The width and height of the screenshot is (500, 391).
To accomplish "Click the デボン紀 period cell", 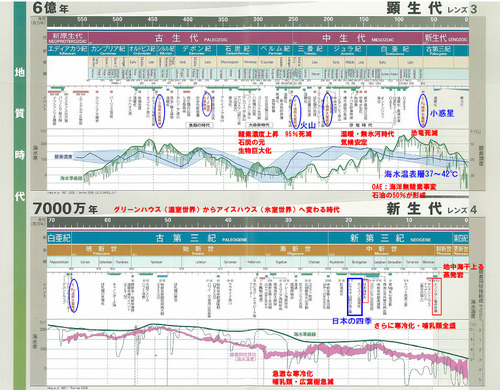I will tap(196, 50).
